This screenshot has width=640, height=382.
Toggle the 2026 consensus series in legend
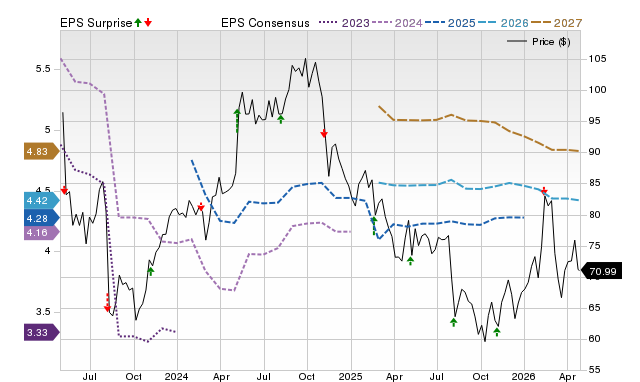(503, 23)
